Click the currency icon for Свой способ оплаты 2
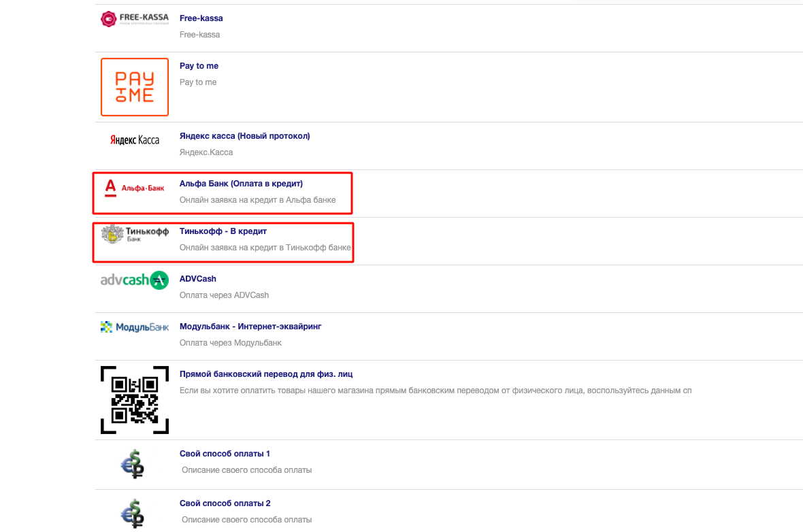The width and height of the screenshot is (803, 532). tap(134, 513)
